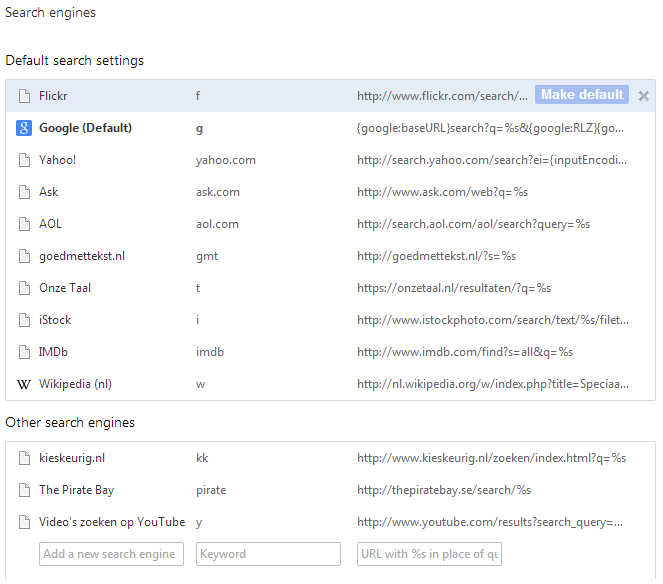Click the pirate keyword
This screenshot has width=663, height=584.
pyautogui.click(x=211, y=491)
